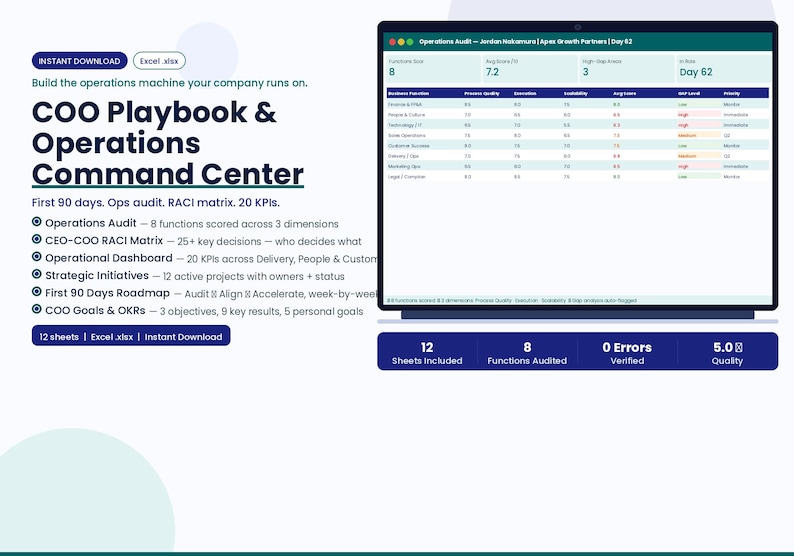Select the COO Playbook & Operations Command Center heading
The width and height of the screenshot is (794, 556).
pyautogui.click(x=168, y=143)
